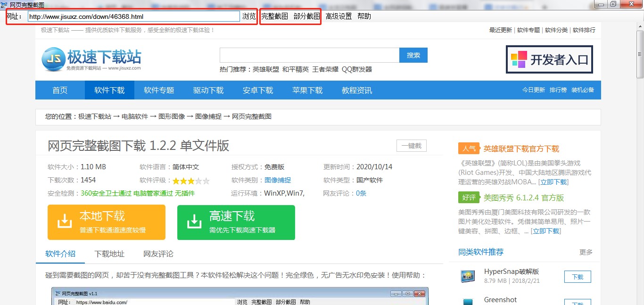Viewport: 644px width, 305px height.
Task: Switch to the 下载地址 tab
Action: (109, 254)
